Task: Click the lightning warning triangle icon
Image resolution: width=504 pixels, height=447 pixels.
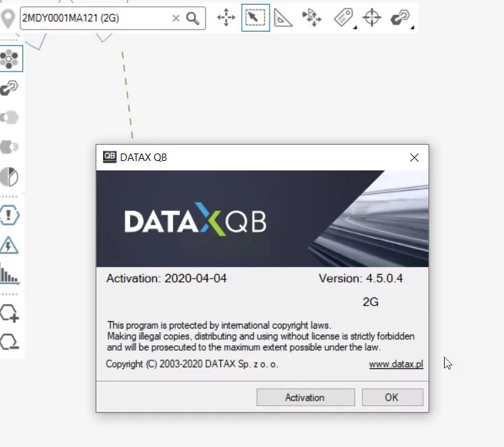Action: click(9, 245)
